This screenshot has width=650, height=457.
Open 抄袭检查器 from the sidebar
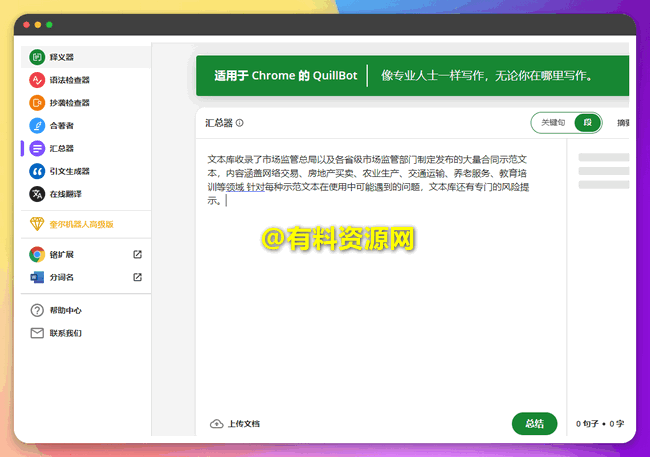point(86,102)
